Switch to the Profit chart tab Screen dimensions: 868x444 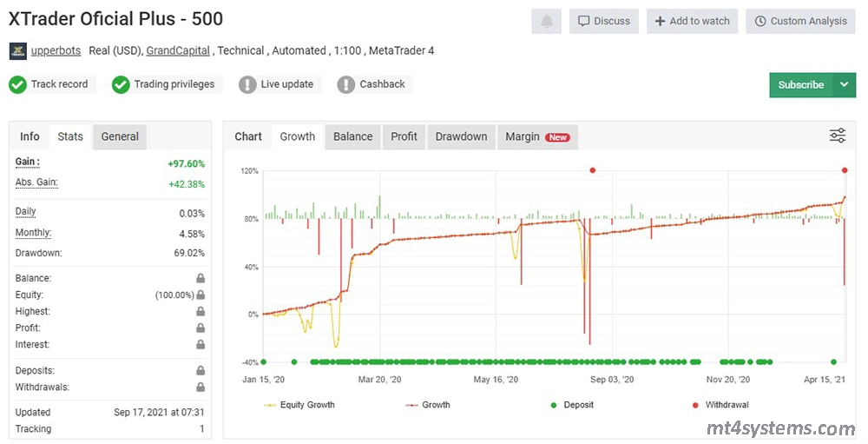(x=404, y=136)
